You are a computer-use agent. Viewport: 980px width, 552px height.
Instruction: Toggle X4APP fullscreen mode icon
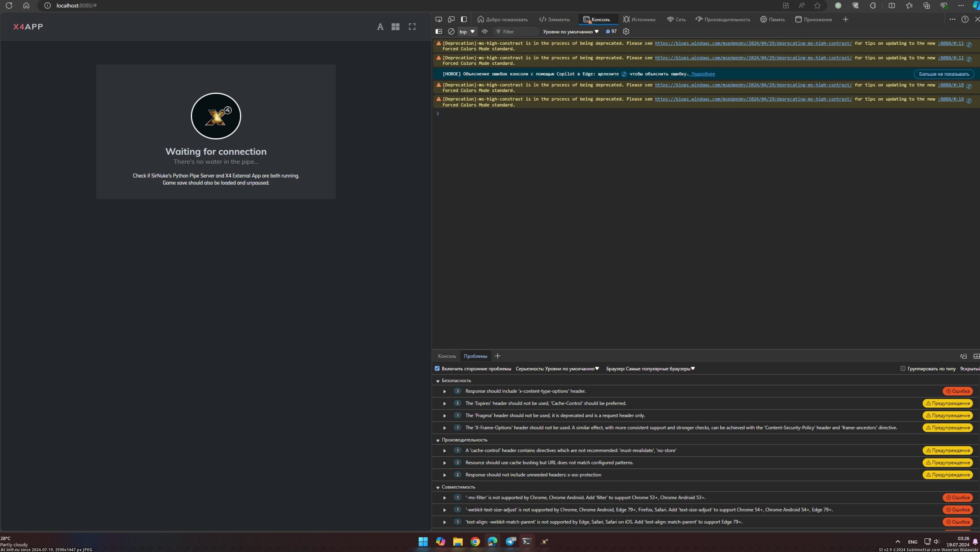(x=412, y=26)
